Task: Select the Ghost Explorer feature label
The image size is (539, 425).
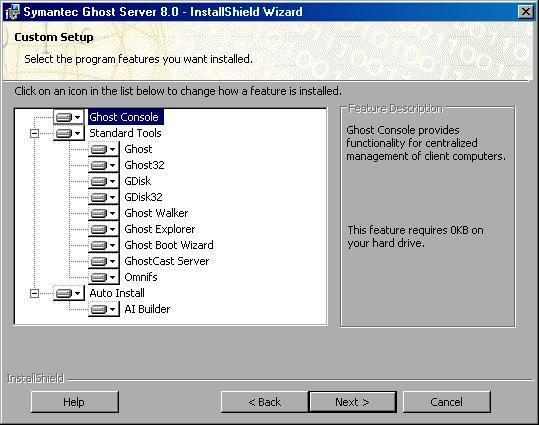Action: (160, 229)
